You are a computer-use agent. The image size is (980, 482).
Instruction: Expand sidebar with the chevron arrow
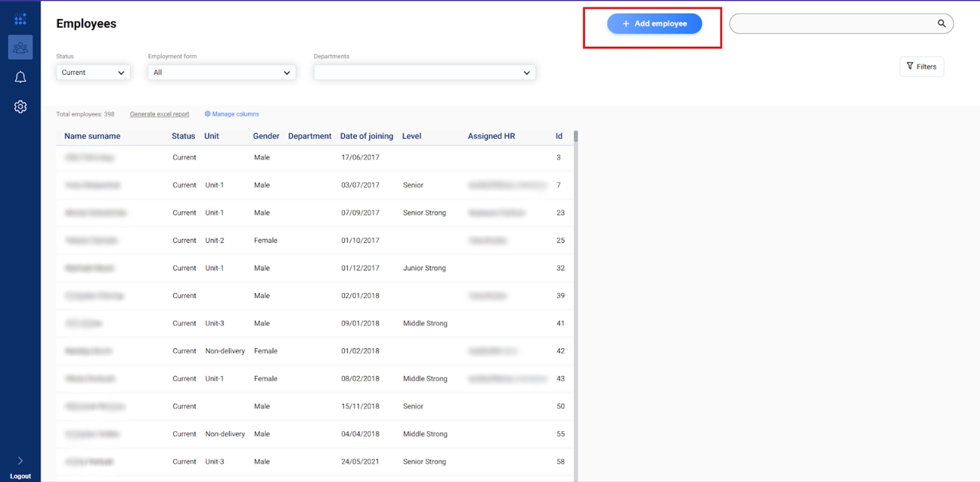tap(20, 461)
